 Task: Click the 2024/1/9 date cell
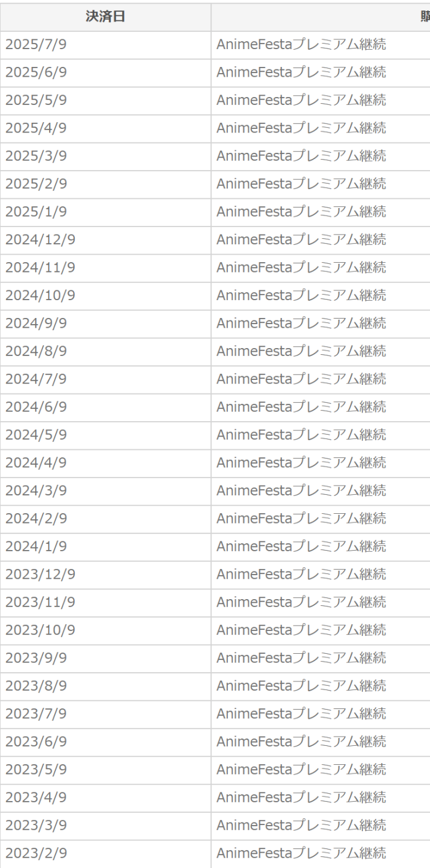click(x=36, y=546)
